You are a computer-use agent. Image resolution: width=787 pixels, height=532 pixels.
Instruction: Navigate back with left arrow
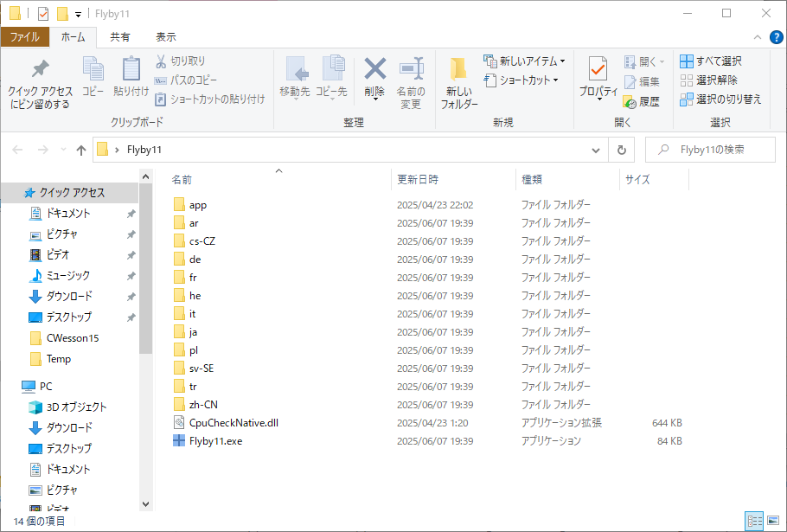pos(17,150)
